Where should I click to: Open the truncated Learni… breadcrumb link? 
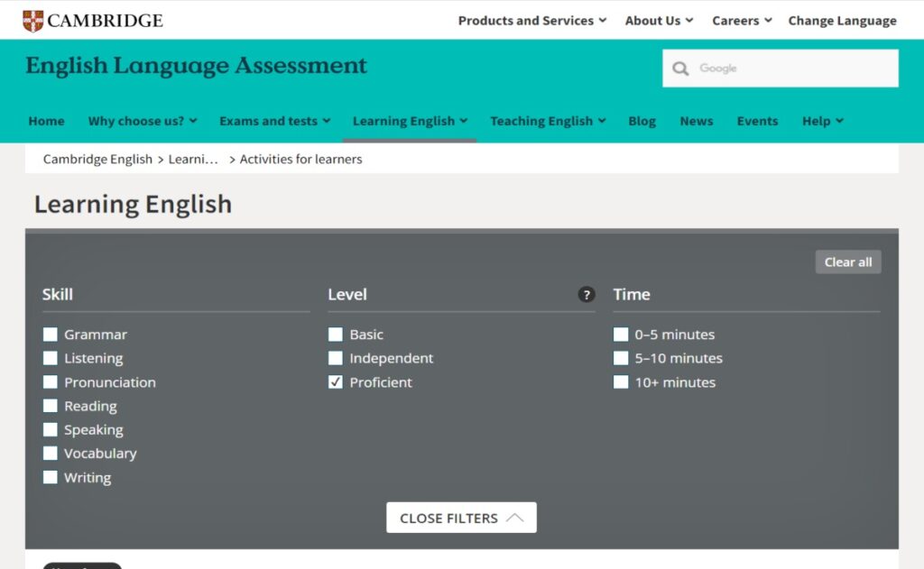tap(193, 159)
